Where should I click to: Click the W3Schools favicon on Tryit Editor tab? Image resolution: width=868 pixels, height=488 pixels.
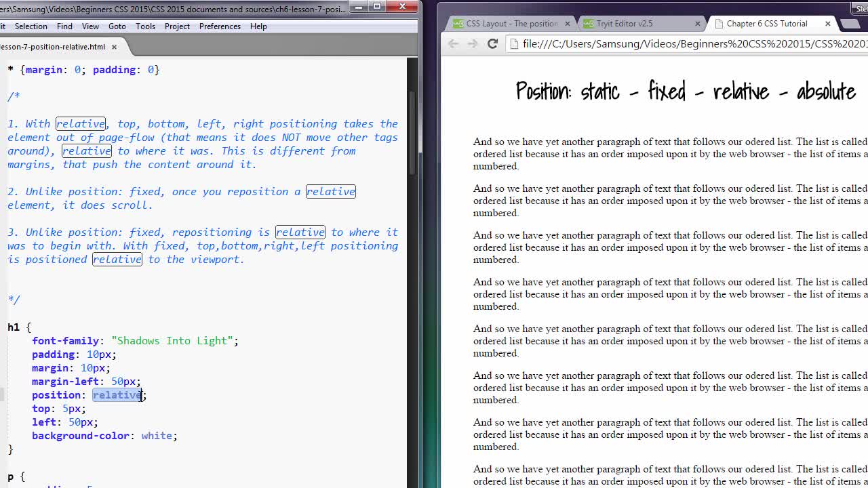(589, 24)
